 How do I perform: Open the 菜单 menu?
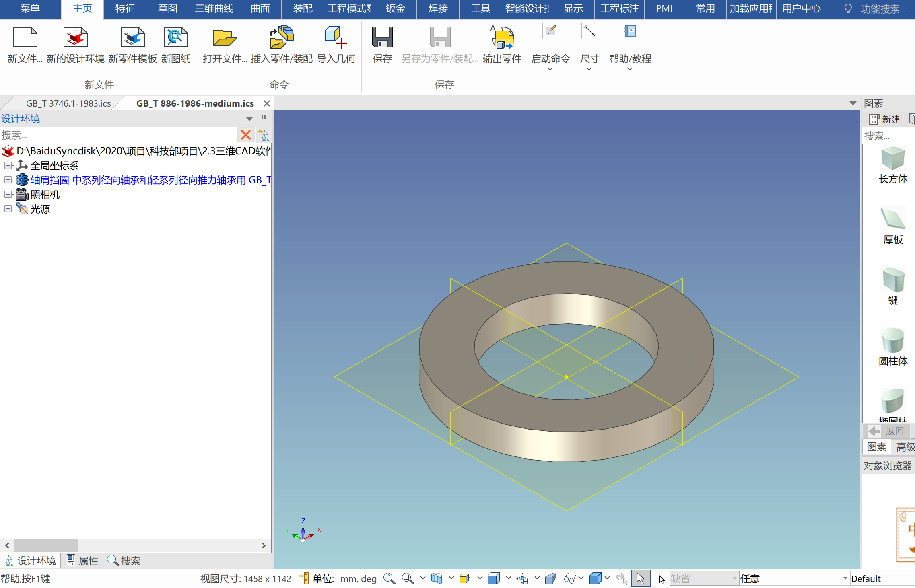coord(30,9)
